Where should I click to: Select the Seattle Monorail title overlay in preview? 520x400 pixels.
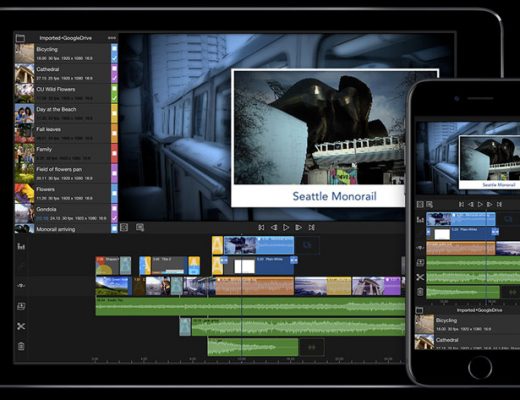coord(334,196)
